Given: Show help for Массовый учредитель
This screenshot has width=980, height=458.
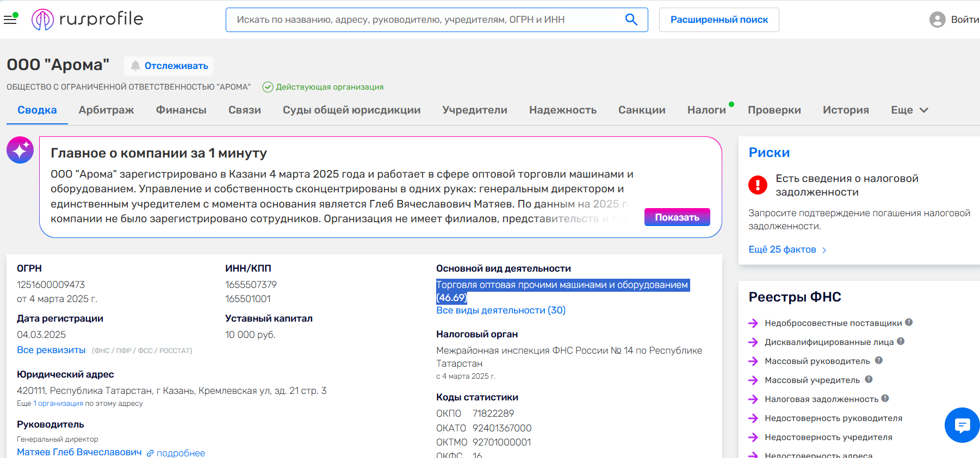Looking at the screenshot, I should (869, 379).
